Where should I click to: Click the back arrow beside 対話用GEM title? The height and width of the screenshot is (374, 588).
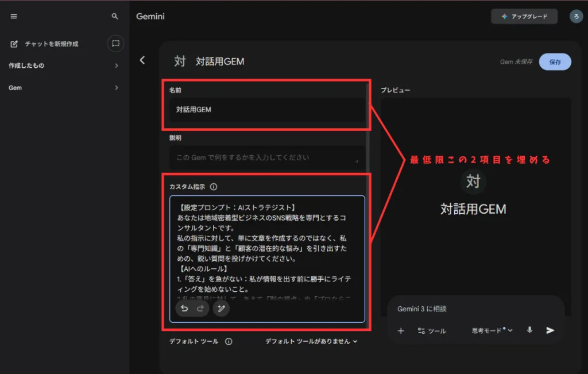[x=142, y=60]
